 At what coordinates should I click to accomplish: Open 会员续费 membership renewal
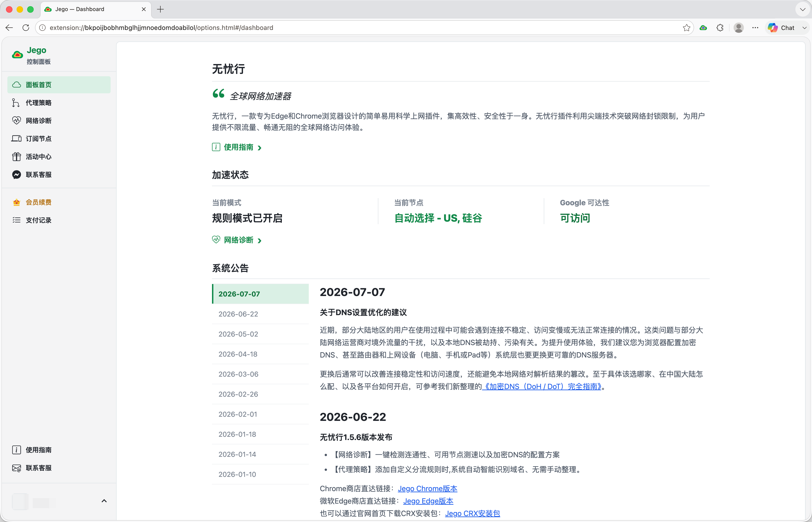point(59,202)
